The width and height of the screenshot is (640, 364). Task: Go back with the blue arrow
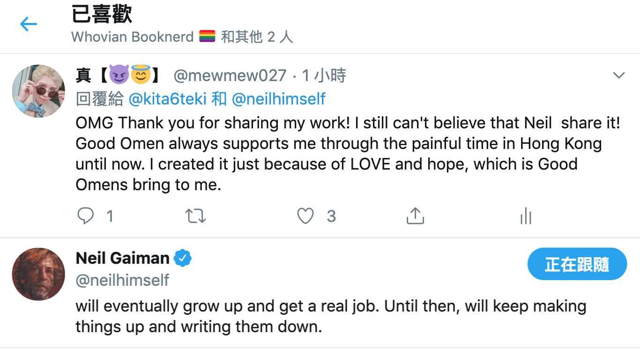pyautogui.click(x=28, y=24)
